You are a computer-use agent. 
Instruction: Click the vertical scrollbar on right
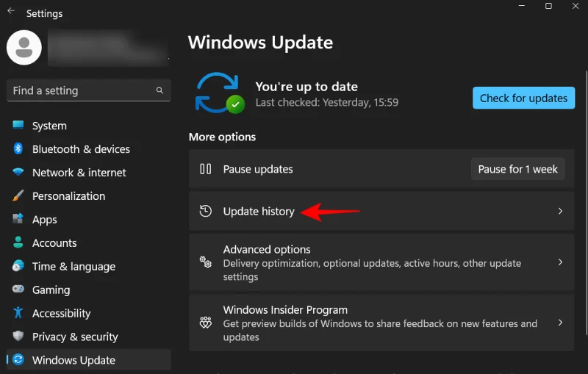[x=587, y=202]
